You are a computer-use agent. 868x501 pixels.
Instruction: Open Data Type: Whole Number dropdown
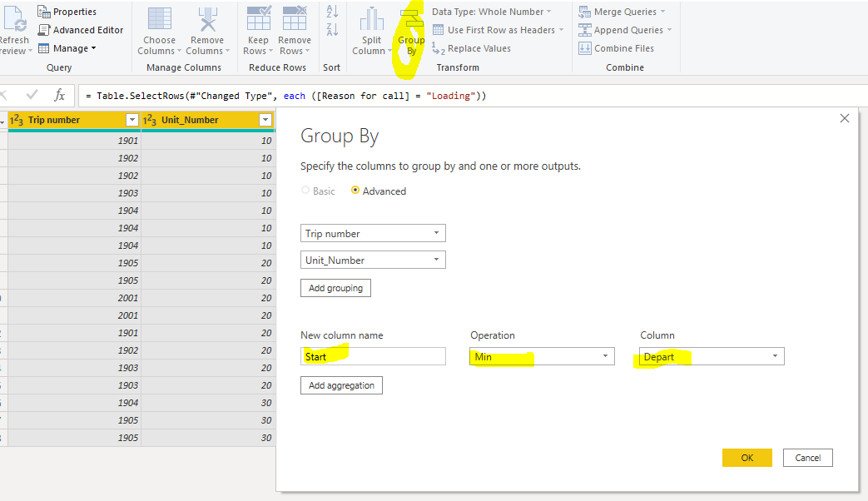(492, 12)
